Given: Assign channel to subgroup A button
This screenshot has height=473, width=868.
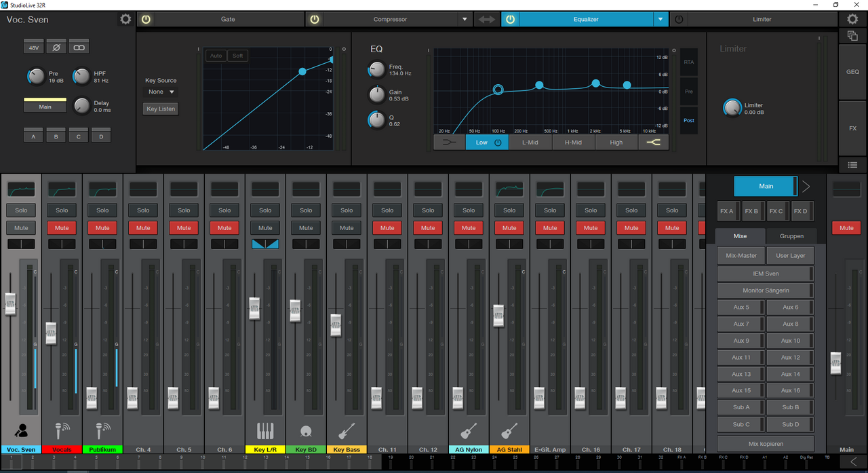Looking at the screenshot, I should [33, 136].
